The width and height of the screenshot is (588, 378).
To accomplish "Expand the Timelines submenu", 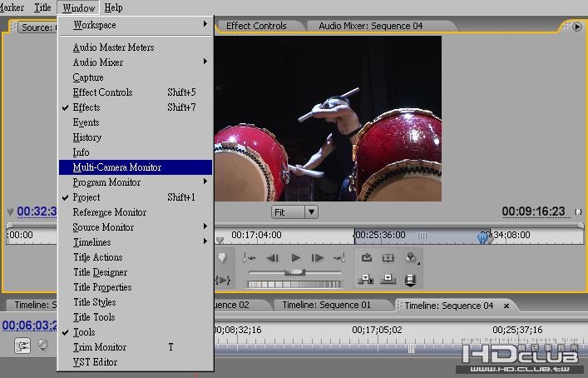I will pos(136,242).
